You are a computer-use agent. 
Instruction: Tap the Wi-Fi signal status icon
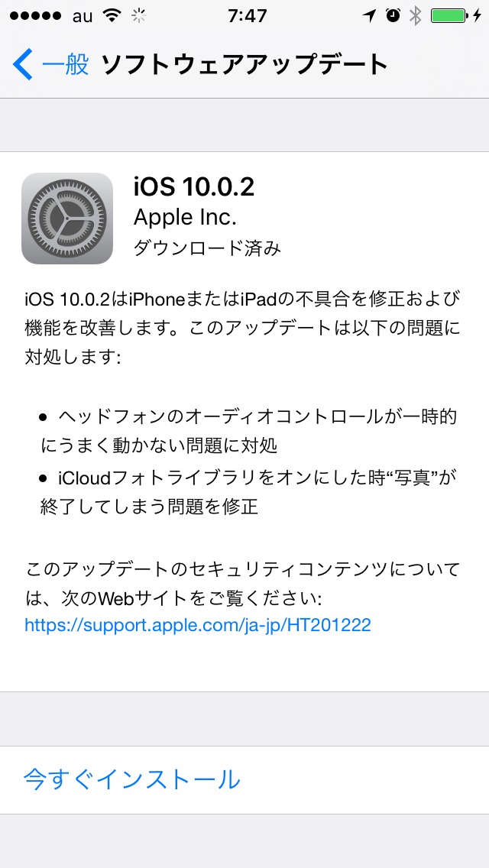(x=113, y=16)
